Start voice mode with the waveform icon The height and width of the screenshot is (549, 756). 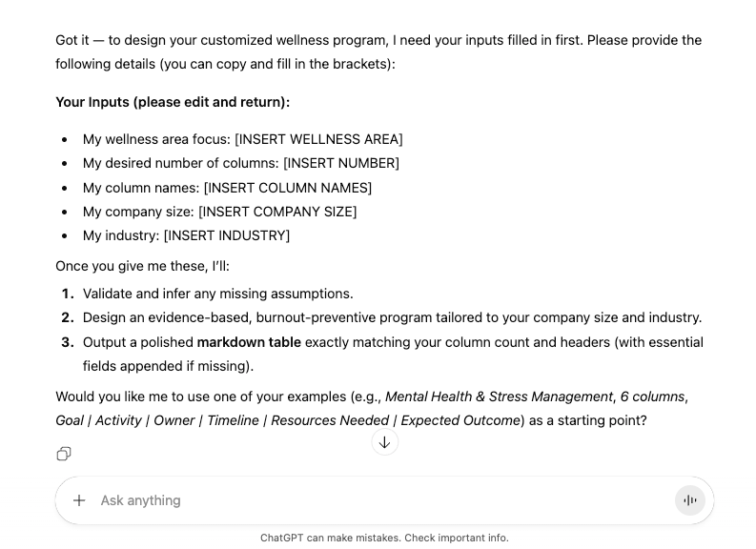pyautogui.click(x=689, y=500)
